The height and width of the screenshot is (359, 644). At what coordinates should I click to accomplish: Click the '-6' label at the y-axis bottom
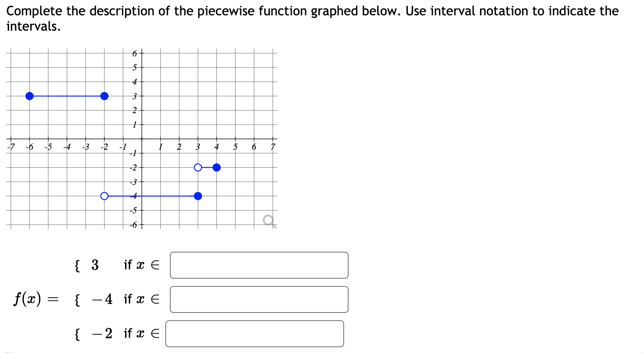click(x=134, y=223)
